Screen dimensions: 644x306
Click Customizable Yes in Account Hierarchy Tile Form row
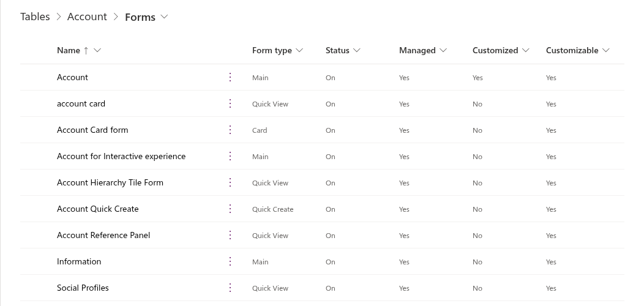click(x=551, y=183)
